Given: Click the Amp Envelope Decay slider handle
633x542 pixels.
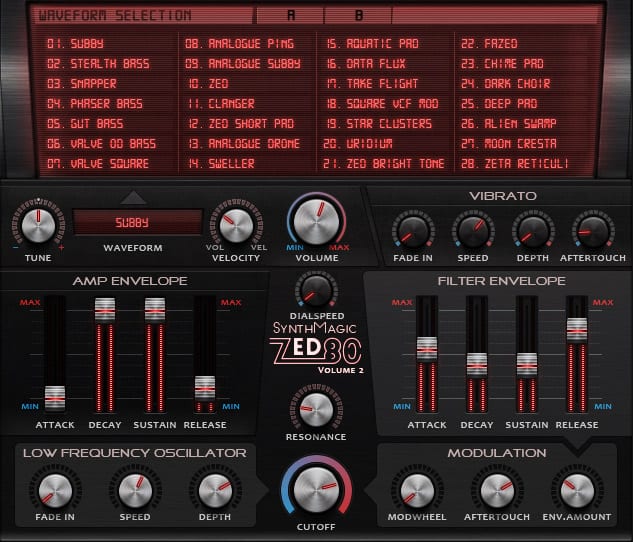Looking at the screenshot, I should click(105, 311).
